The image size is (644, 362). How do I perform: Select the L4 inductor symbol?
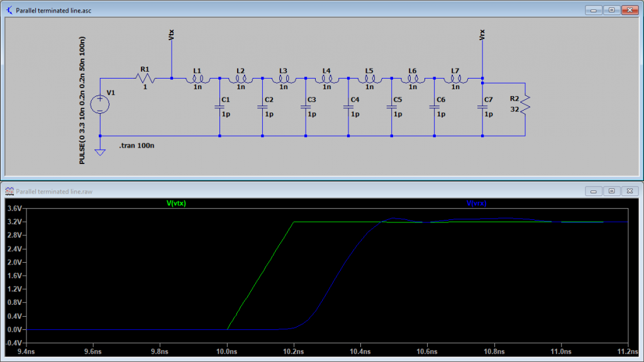coord(326,79)
